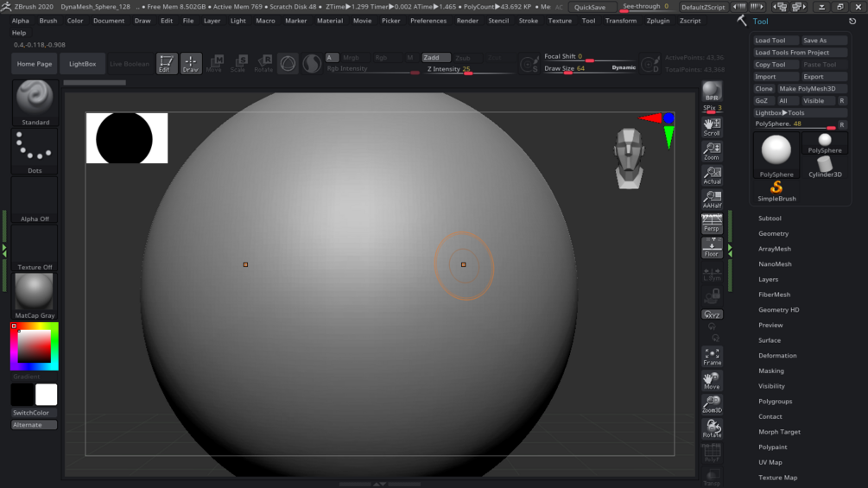
Task: Expand the Masking section
Action: (770, 371)
